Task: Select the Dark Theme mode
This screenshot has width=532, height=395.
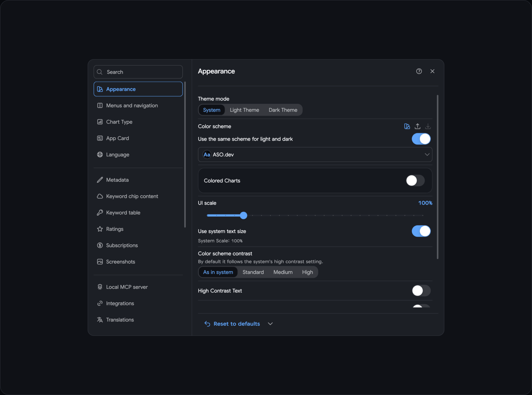Action: point(283,110)
